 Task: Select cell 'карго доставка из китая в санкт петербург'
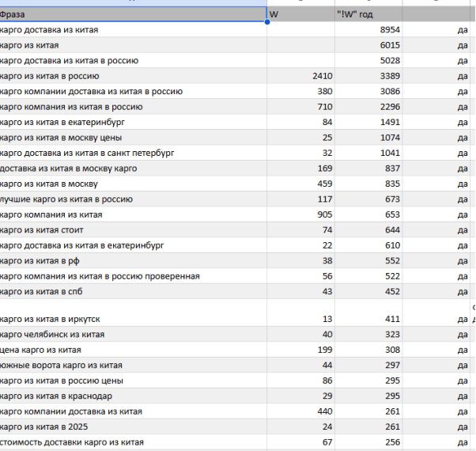tap(134, 153)
